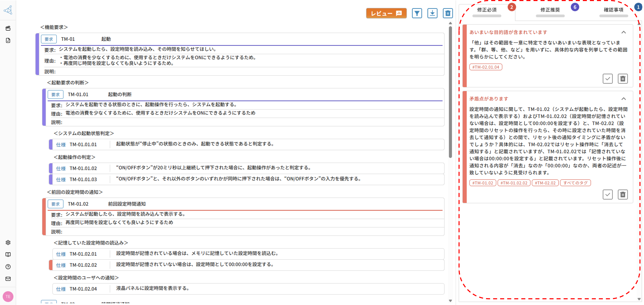Delete the あいまいな目的語 review comment
Screen dimensions: 644x305
pyautogui.click(x=623, y=79)
